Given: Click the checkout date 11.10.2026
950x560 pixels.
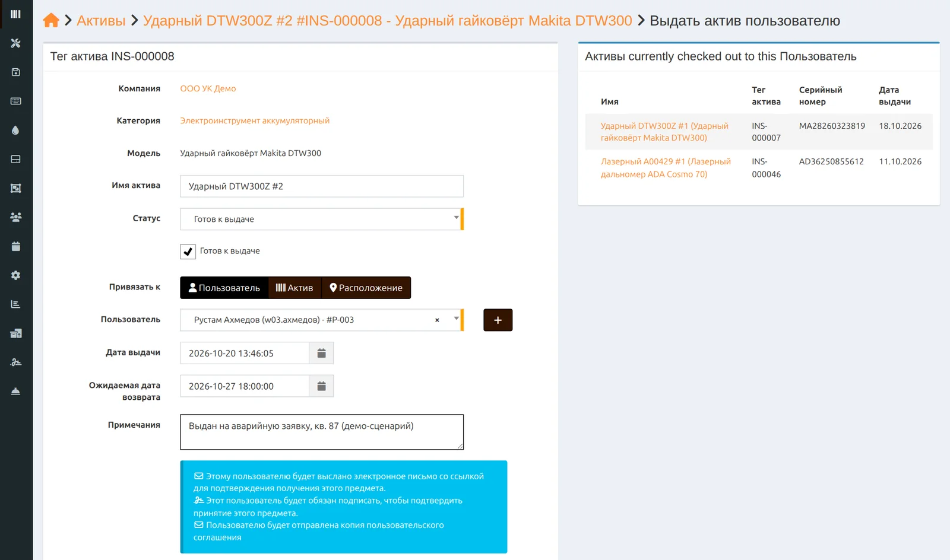Looking at the screenshot, I should 900,161.
